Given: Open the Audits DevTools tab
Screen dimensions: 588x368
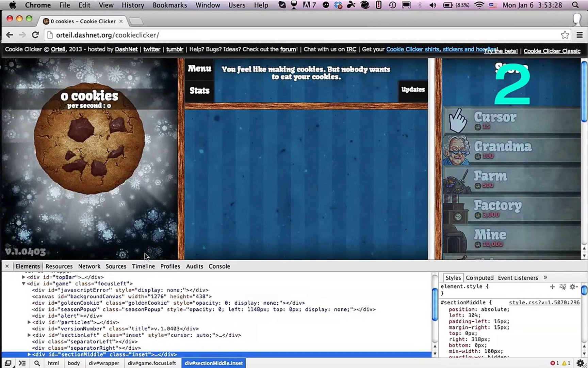Looking at the screenshot, I should [x=194, y=266].
